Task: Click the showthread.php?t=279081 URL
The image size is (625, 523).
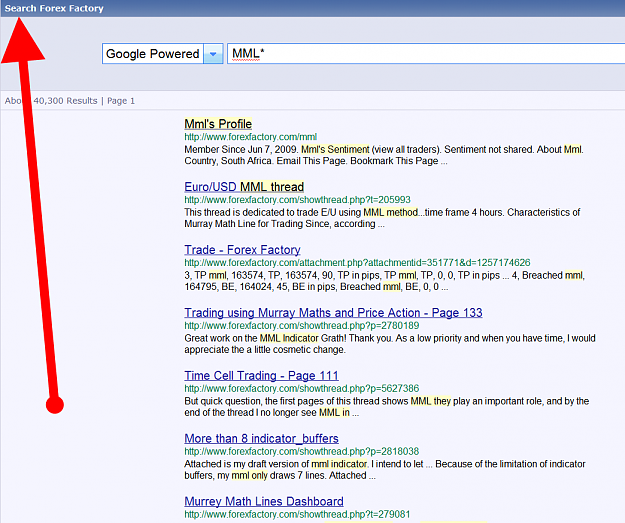Action: click(x=297, y=514)
